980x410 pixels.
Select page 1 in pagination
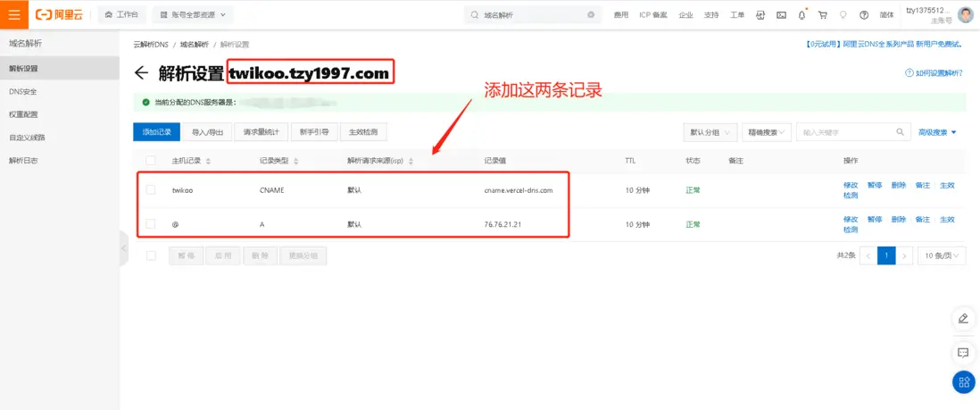pyautogui.click(x=886, y=255)
